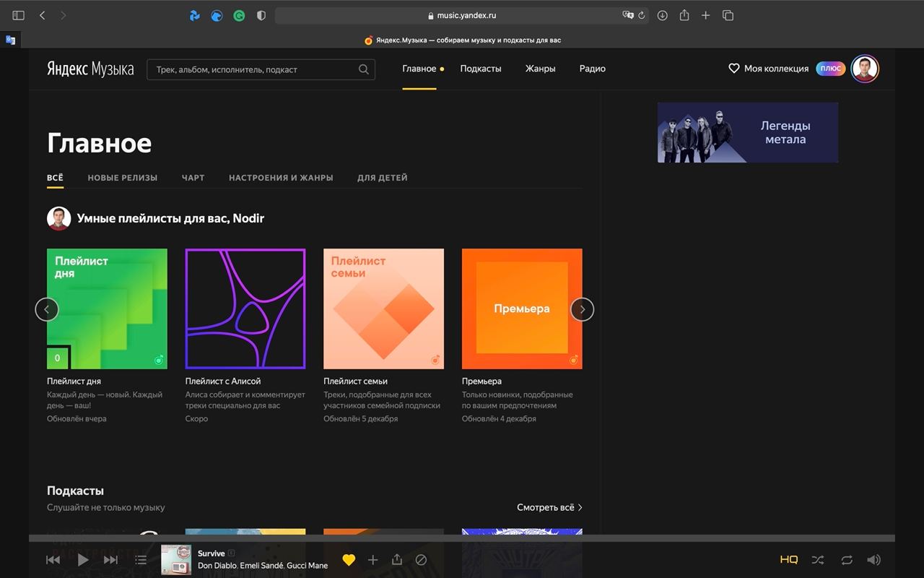
Task: Open Радио in top navigation
Action: (x=592, y=69)
